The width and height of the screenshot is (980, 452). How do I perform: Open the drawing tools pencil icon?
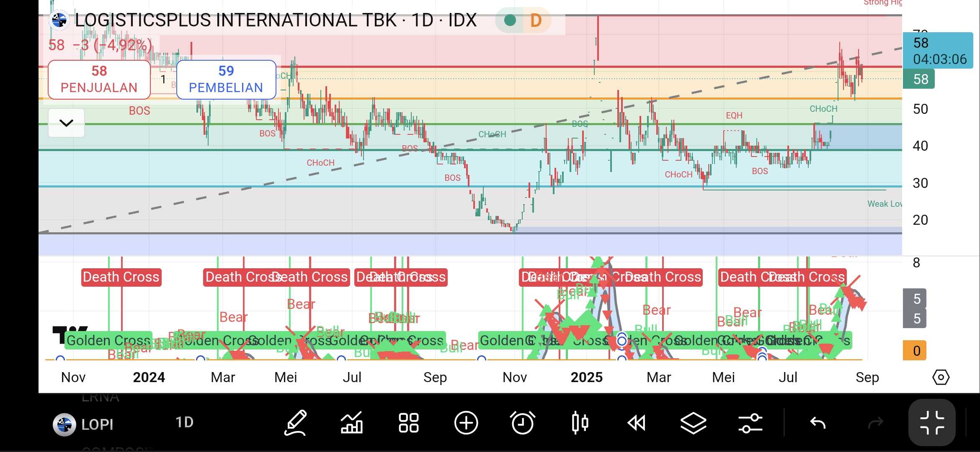click(x=296, y=423)
